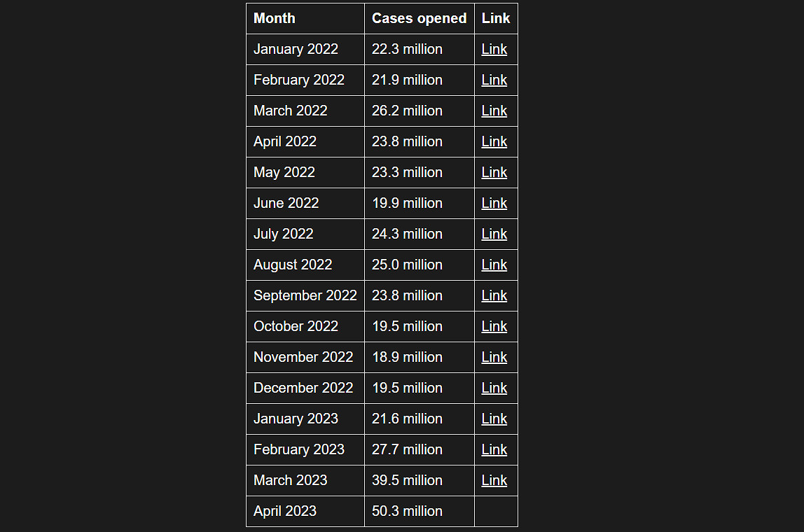Viewport: 804px width, 532px height.
Task: Follow the Link for January 2023
Action: click(494, 419)
